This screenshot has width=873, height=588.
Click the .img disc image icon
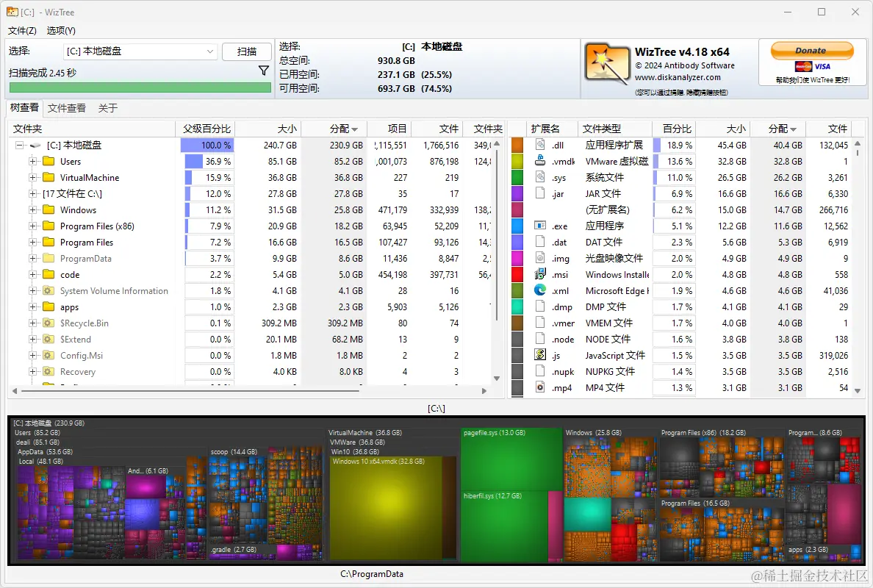[540, 258]
